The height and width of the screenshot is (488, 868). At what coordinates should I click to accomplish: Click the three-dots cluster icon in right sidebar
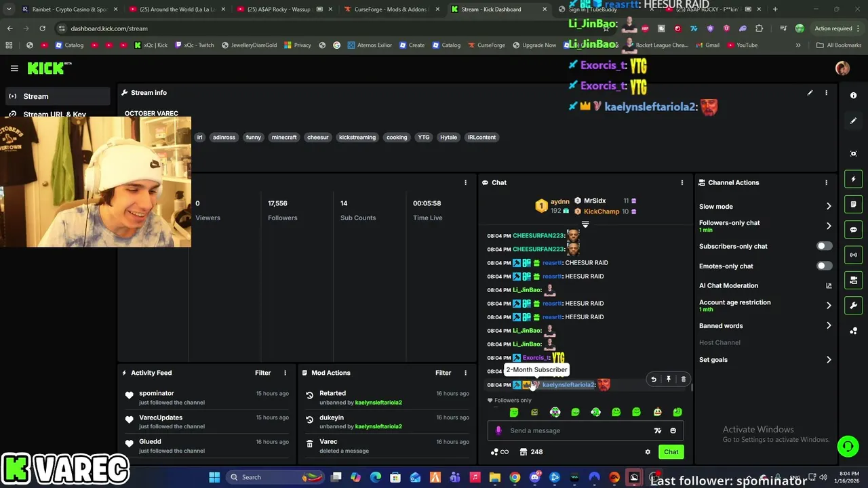853,331
